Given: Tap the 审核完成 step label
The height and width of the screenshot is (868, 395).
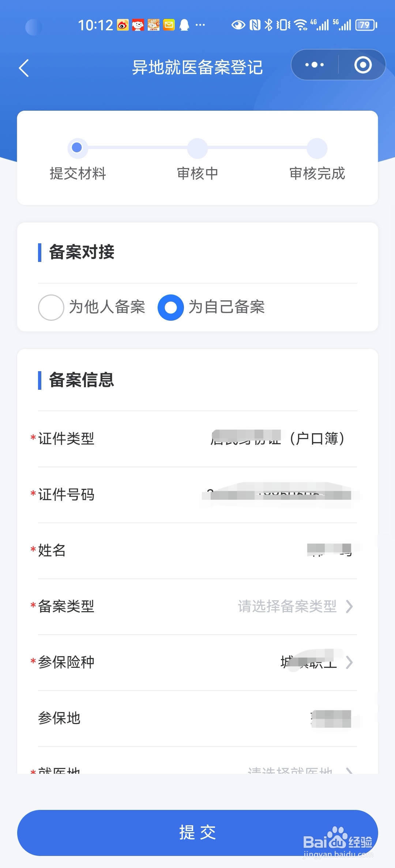Looking at the screenshot, I should tap(317, 173).
